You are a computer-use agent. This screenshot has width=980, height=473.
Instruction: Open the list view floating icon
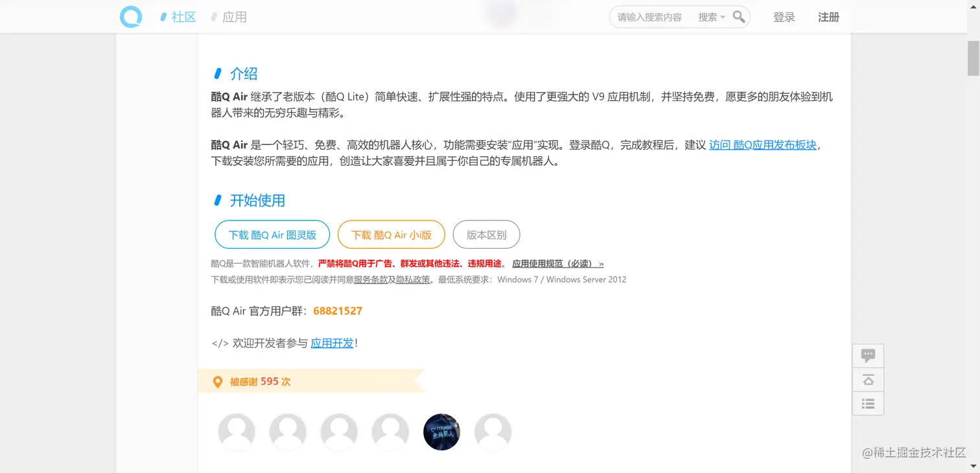(x=868, y=404)
